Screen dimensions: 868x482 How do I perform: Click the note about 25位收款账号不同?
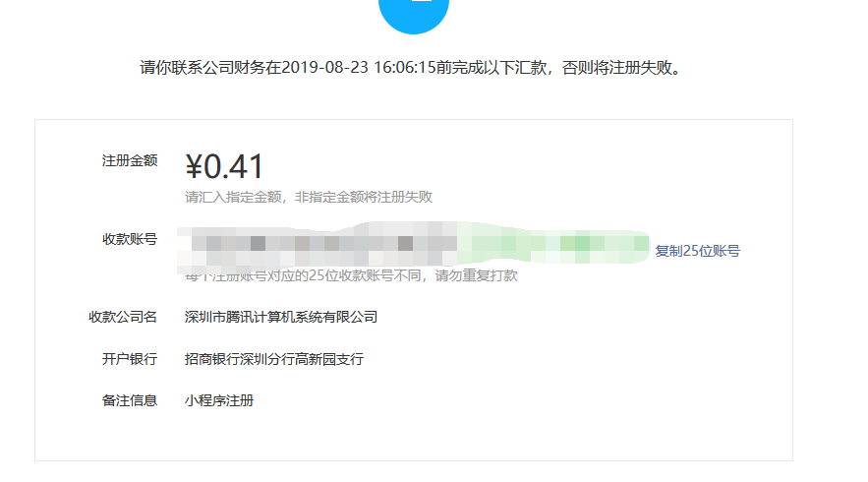[352, 275]
